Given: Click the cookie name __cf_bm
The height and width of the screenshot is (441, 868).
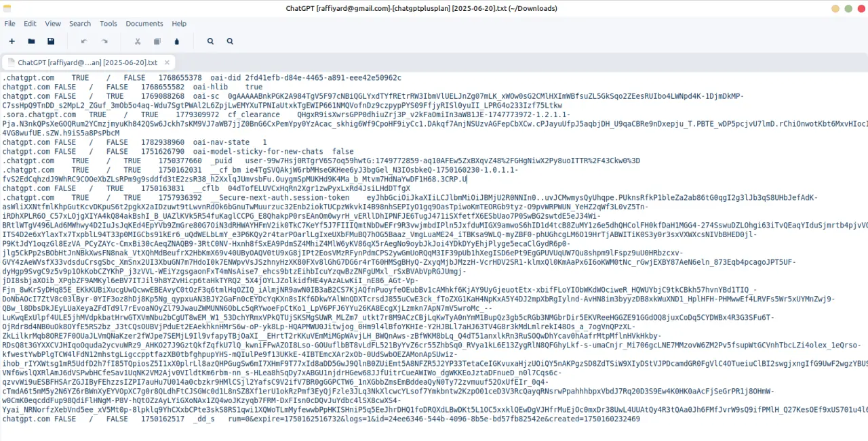Looking at the screenshot, I should click(x=225, y=170).
